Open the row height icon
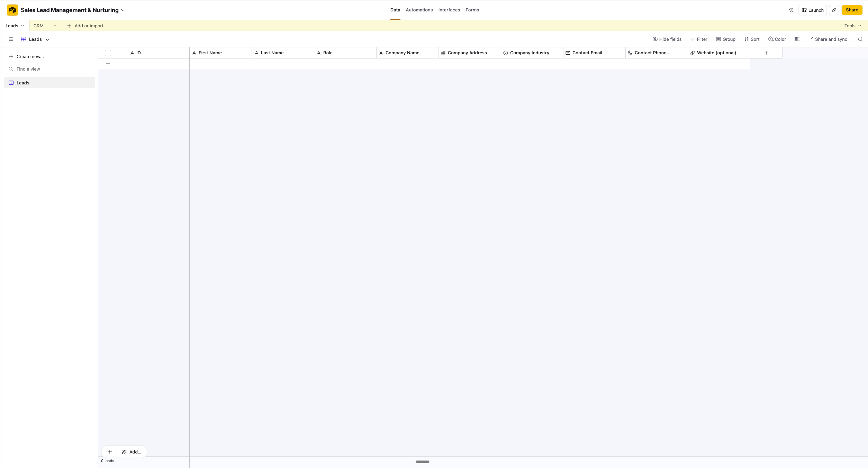The image size is (868, 468). coord(797,39)
